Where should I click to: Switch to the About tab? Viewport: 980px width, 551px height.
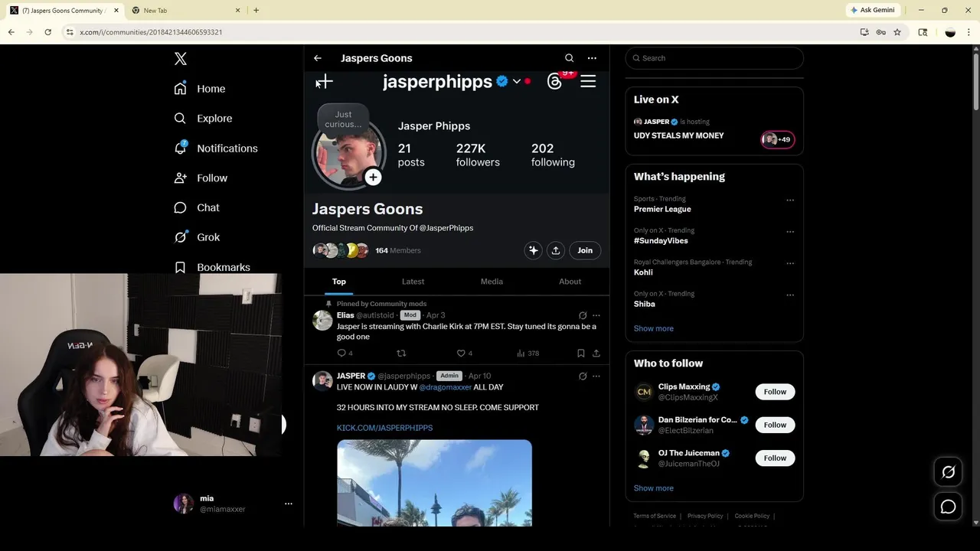[x=570, y=282]
